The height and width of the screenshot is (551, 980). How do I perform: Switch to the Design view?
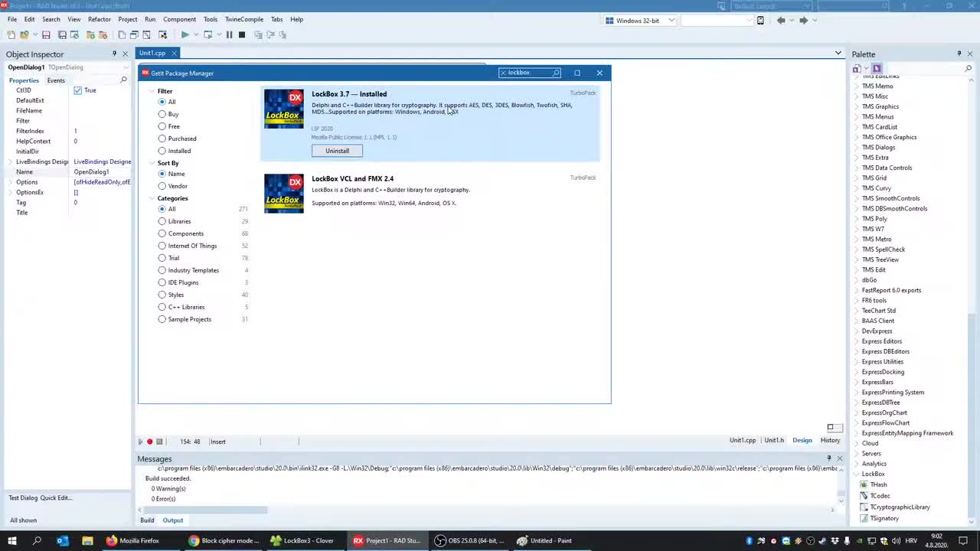(x=802, y=440)
